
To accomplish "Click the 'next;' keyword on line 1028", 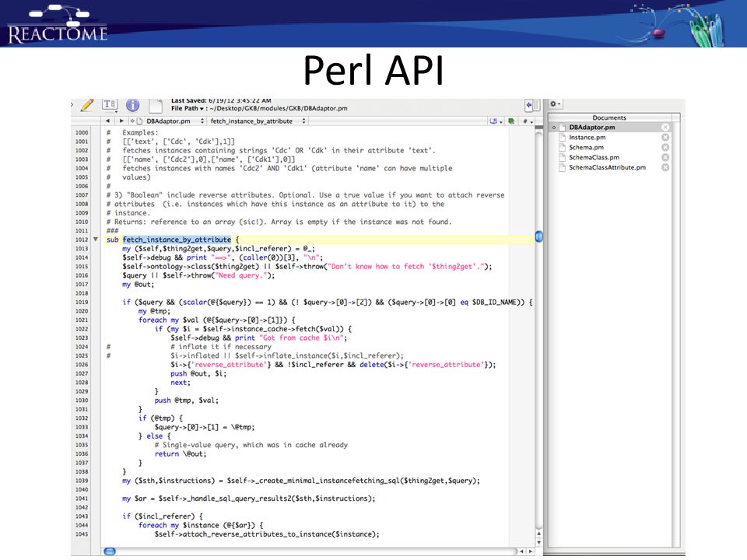I will point(180,383).
